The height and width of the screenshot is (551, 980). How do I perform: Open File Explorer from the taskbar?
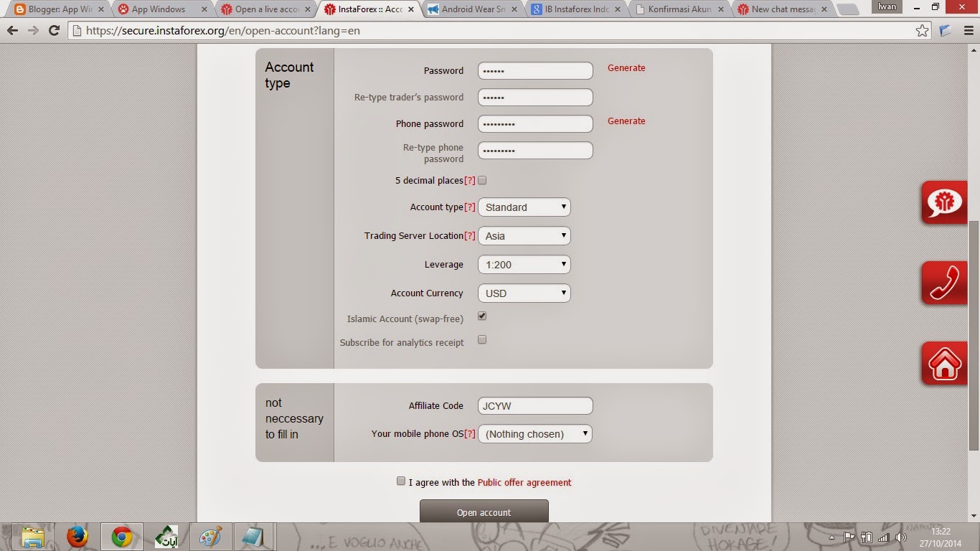(x=33, y=537)
